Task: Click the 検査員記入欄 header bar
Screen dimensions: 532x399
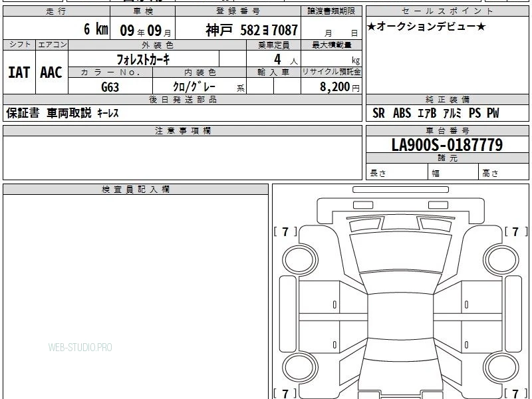Action: (136, 190)
